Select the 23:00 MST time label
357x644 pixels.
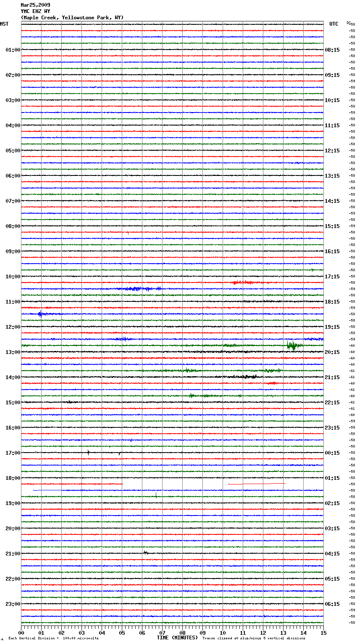coord(13,604)
